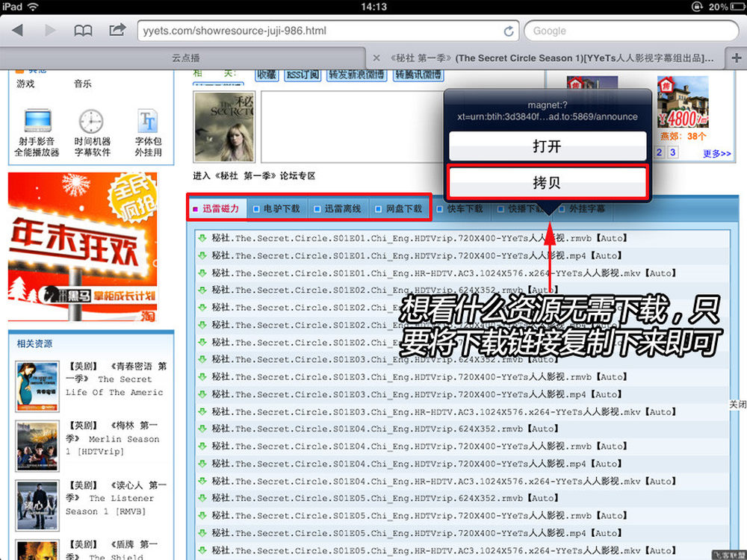This screenshot has width=747, height=560.
Task: Switch to the 迅雷离线 tab
Action: tap(338, 208)
